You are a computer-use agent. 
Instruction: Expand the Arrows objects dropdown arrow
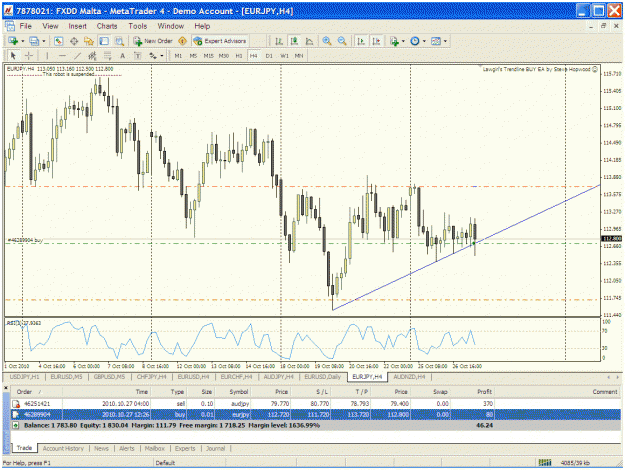161,56
